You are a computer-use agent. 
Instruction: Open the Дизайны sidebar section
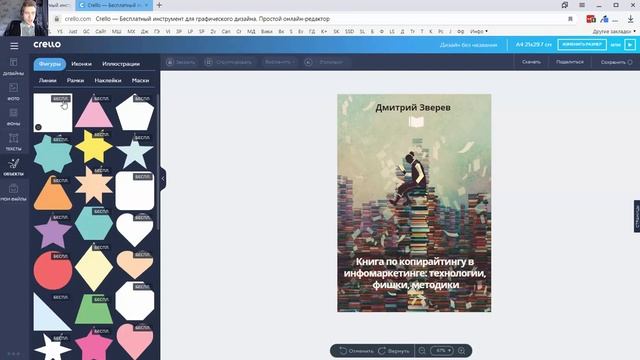(13, 67)
